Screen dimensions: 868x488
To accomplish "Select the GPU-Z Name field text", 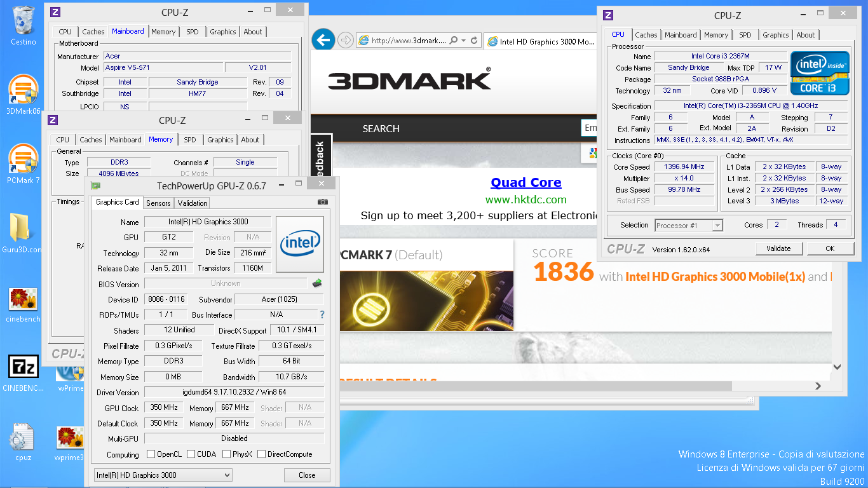I will coord(208,222).
